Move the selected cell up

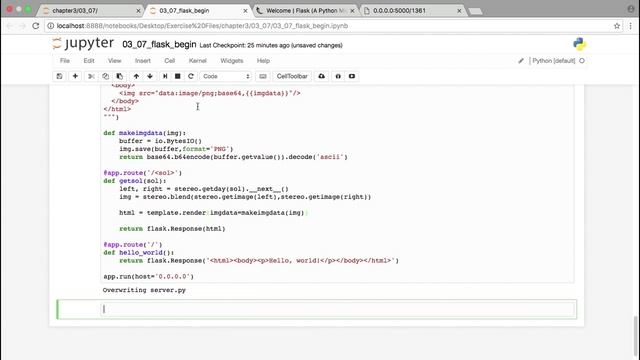[x=136, y=76]
